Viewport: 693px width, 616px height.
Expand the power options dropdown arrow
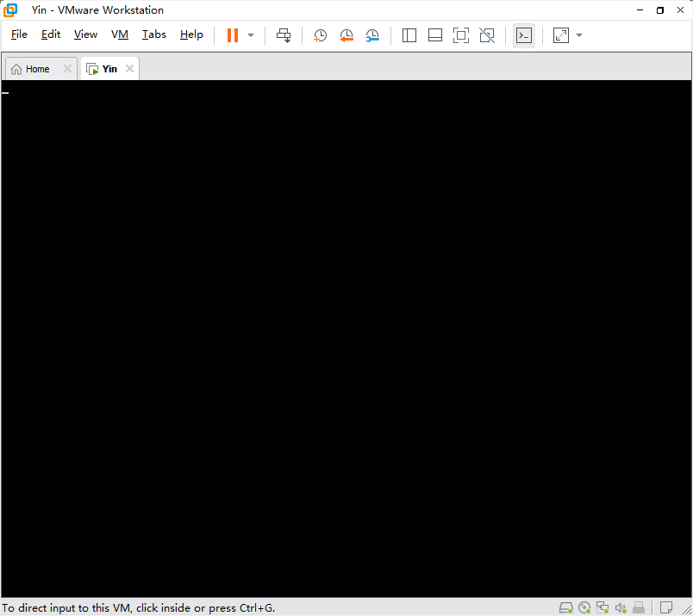pos(251,35)
